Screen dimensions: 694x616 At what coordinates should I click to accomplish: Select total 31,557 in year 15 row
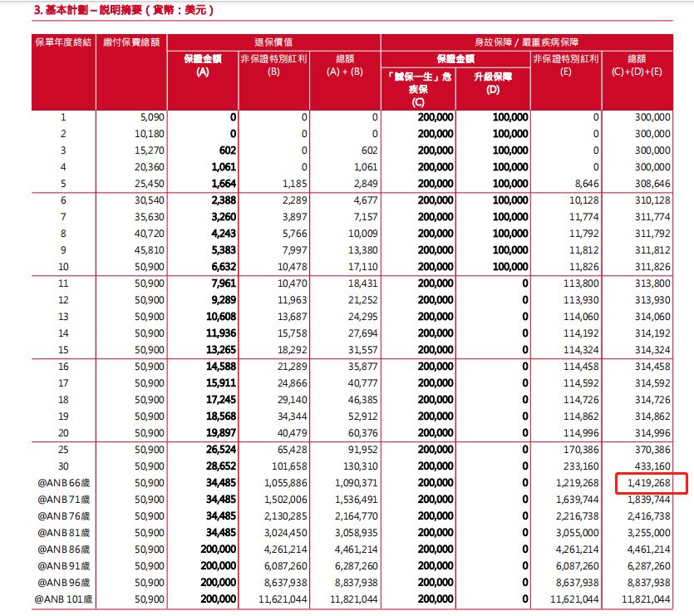[x=363, y=350]
